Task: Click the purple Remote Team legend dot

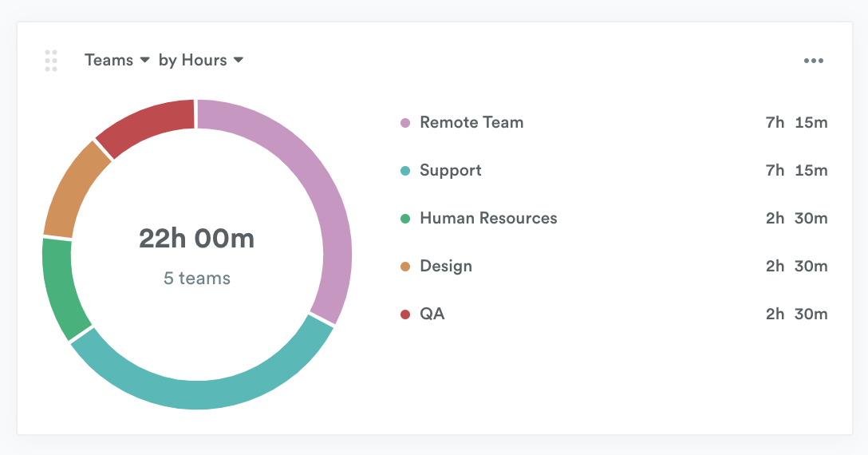Action: 405,123
